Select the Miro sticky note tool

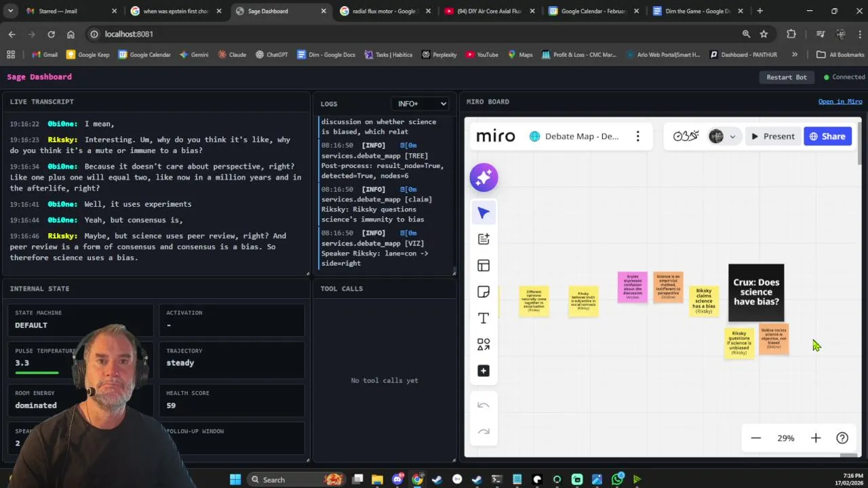pos(484,292)
